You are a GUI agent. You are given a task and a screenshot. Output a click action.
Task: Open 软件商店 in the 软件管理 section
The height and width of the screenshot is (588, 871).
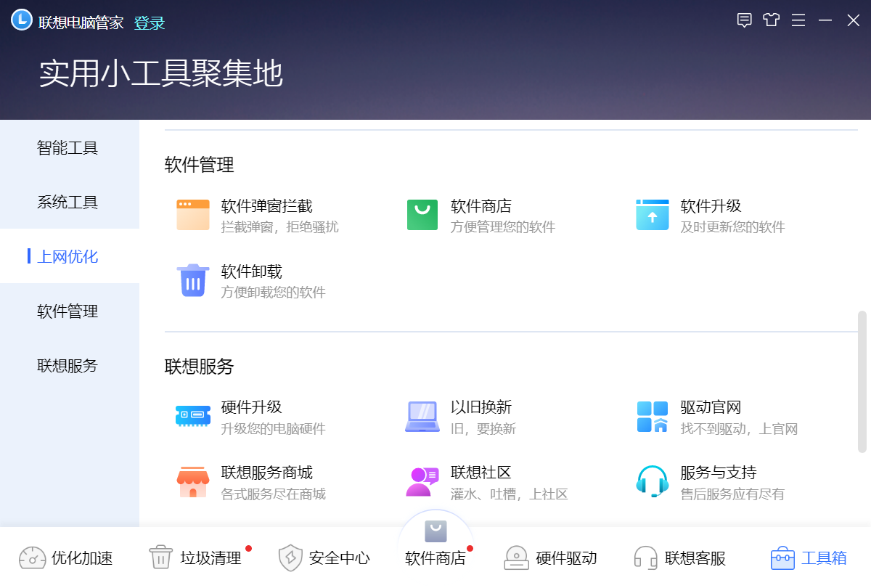(x=481, y=206)
